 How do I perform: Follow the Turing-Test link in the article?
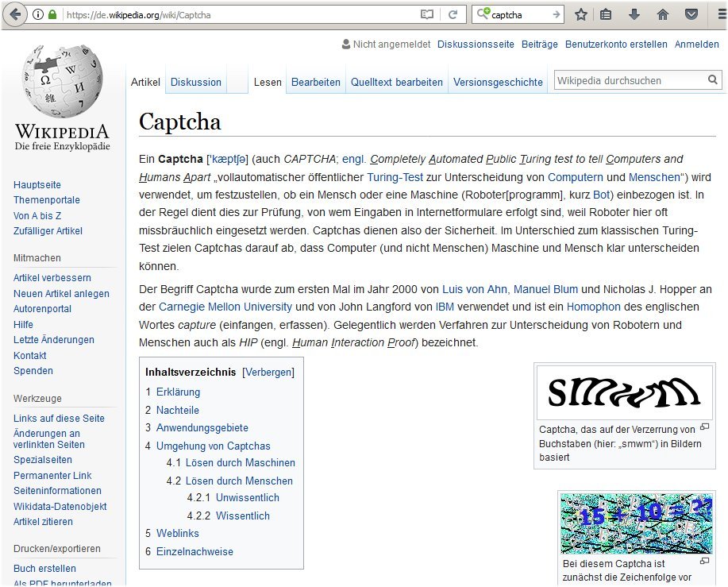pyautogui.click(x=395, y=177)
